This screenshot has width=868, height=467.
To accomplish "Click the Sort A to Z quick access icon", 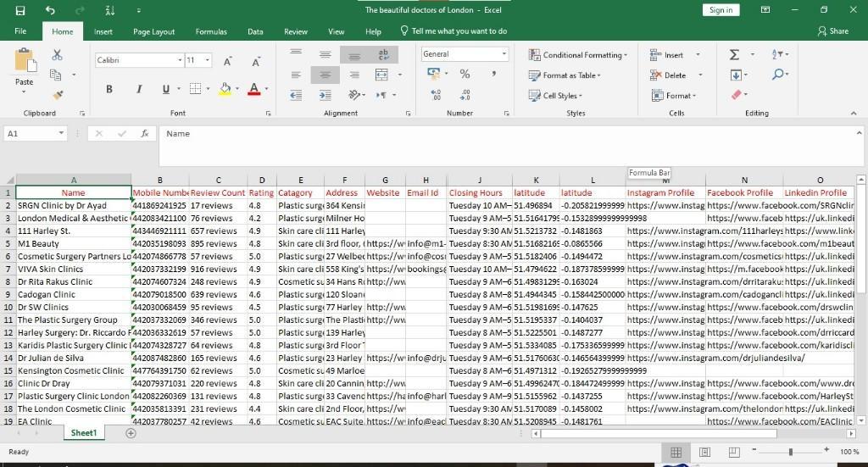I will tap(110, 10).
